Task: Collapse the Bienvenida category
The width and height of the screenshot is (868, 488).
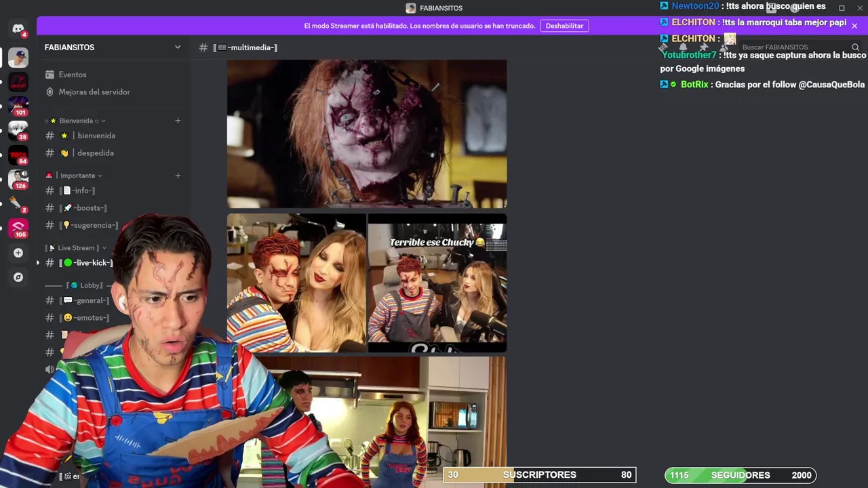Action: coord(75,121)
